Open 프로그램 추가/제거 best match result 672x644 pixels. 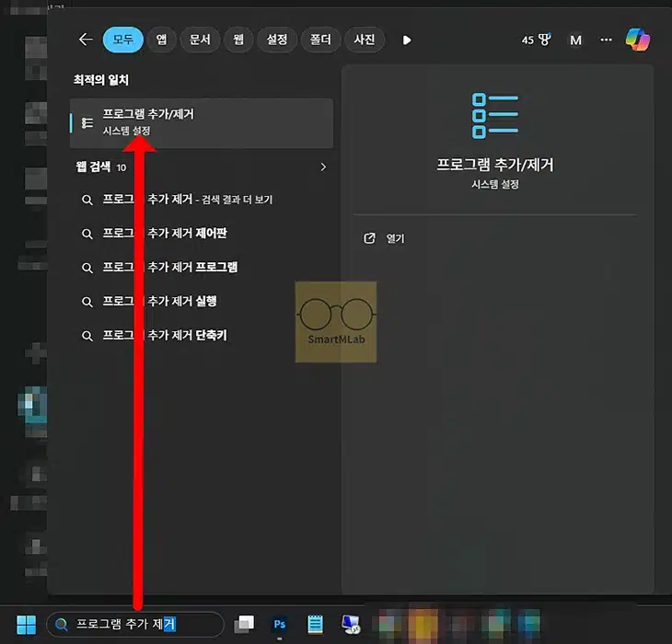202,123
